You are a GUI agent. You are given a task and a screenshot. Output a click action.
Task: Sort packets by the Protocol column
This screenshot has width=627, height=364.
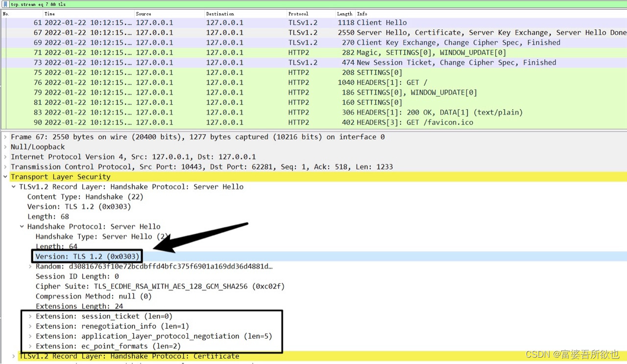coord(299,14)
